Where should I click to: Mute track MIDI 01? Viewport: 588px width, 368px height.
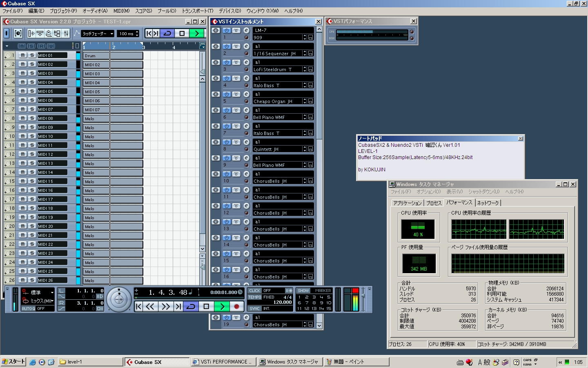(23, 55)
